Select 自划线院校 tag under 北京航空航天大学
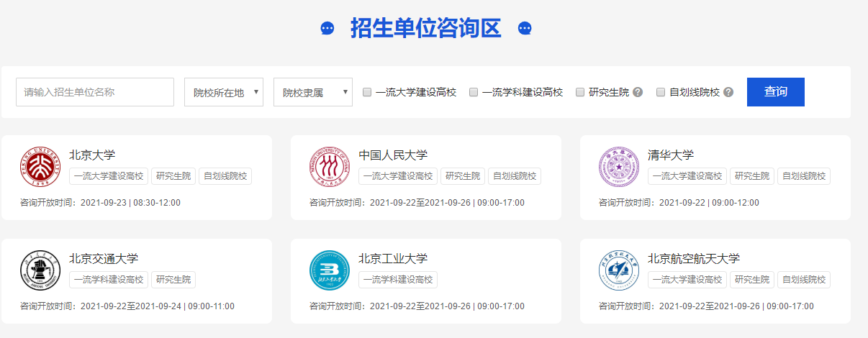 click(803, 280)
